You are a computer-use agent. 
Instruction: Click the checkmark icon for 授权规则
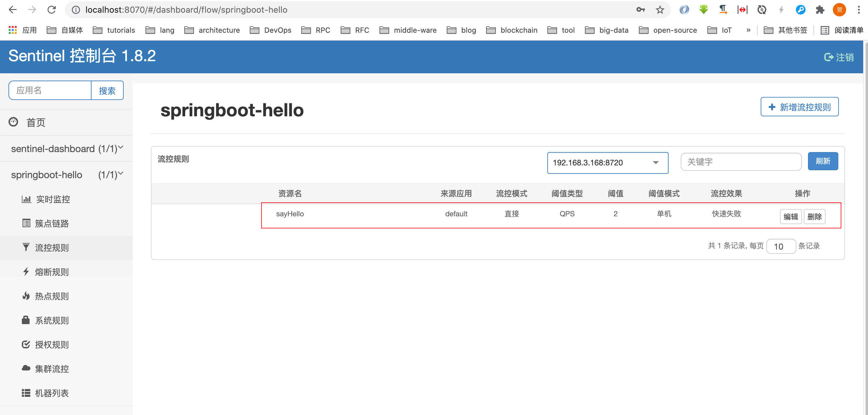coord(26,344)
